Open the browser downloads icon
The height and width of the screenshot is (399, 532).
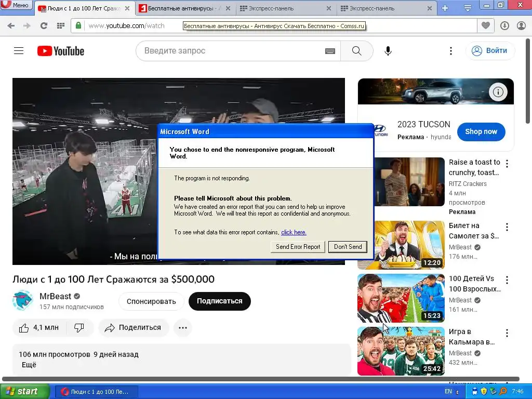(504, 26)
